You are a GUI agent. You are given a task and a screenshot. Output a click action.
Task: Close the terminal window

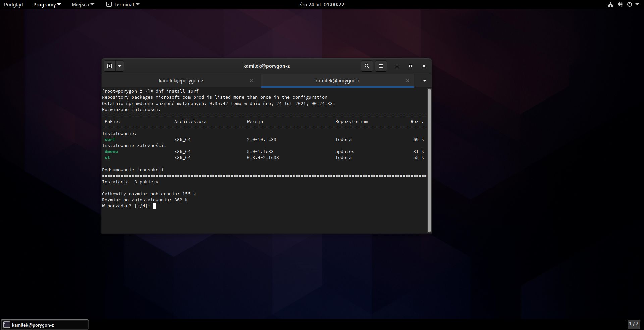424,66
